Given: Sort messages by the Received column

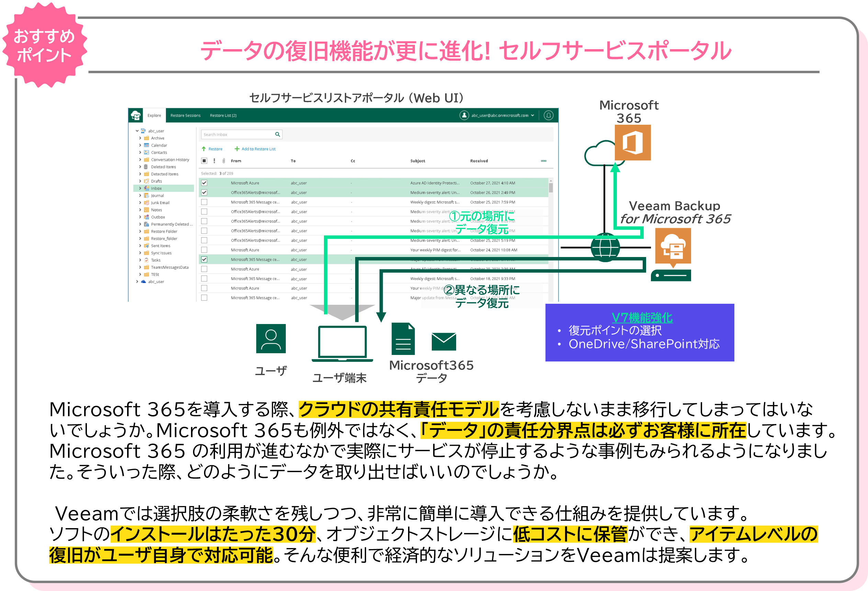Looking at the screenshot, I should (x=479, y=161).
